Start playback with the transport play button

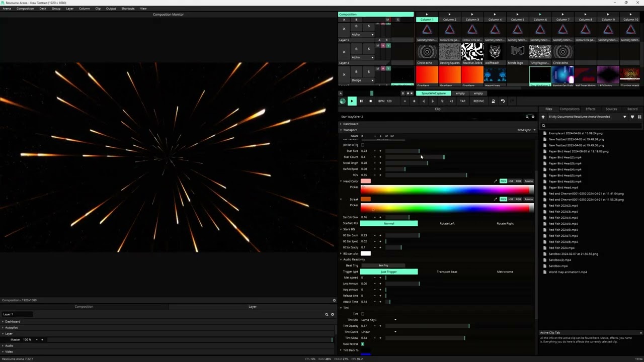point(352,101)
